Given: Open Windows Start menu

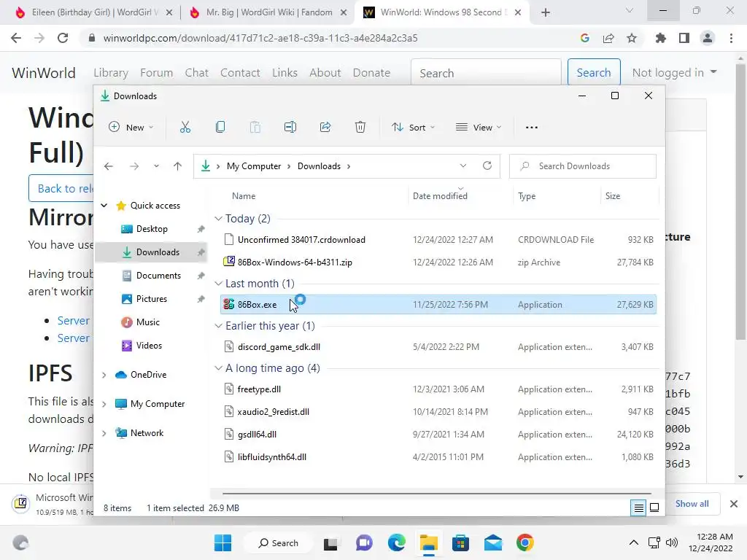Looking at the screenshot, I should (x=223, y=542).
